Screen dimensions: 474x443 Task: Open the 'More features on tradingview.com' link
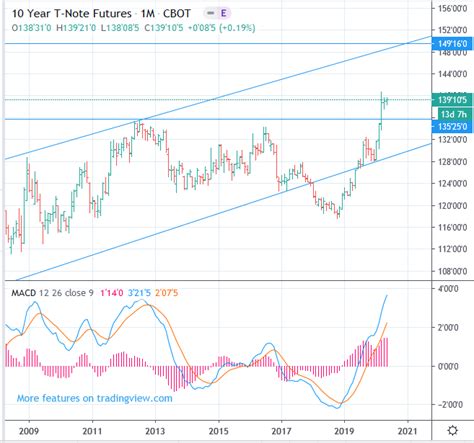tap(95, 398)
